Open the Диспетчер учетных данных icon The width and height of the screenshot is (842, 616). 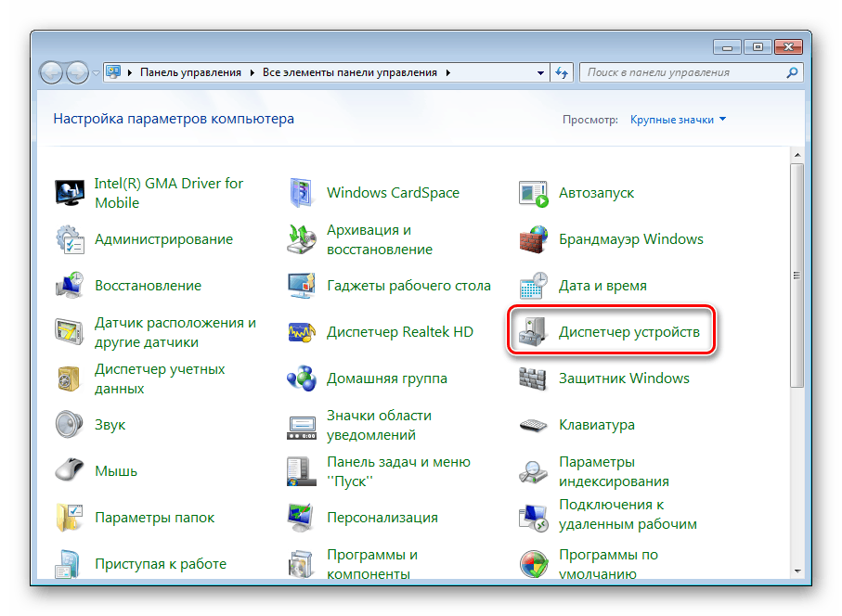pyautogui.click(x=70, y=379)
